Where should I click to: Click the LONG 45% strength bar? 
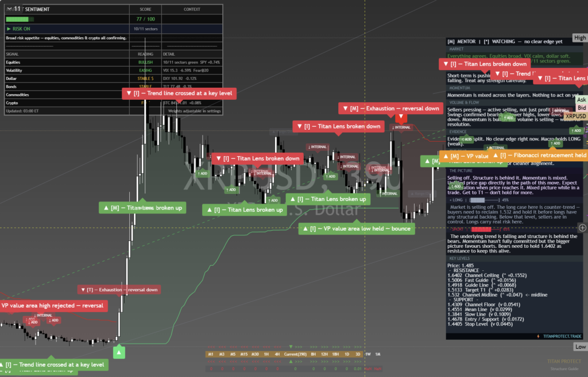point(485,200)
